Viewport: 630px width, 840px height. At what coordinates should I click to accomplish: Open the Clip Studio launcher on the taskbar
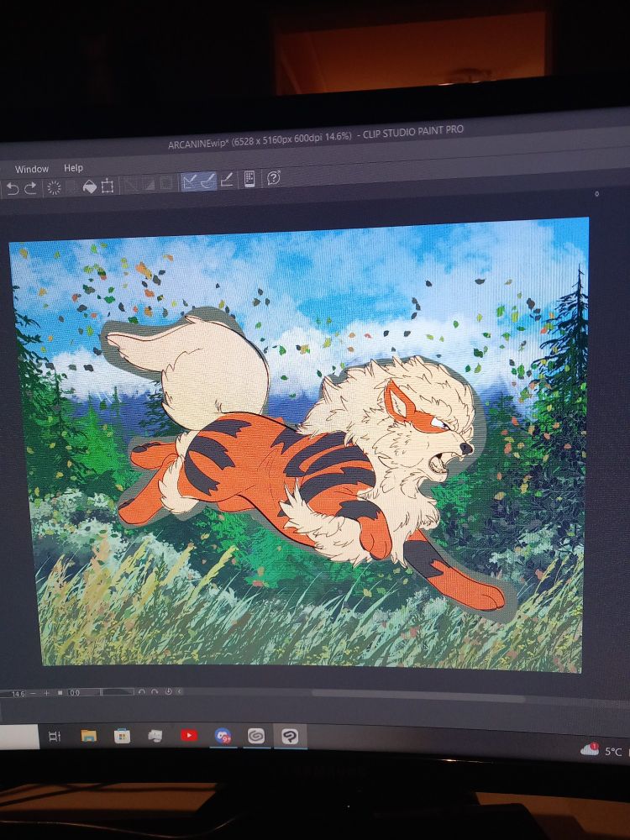tap(256, 737)
